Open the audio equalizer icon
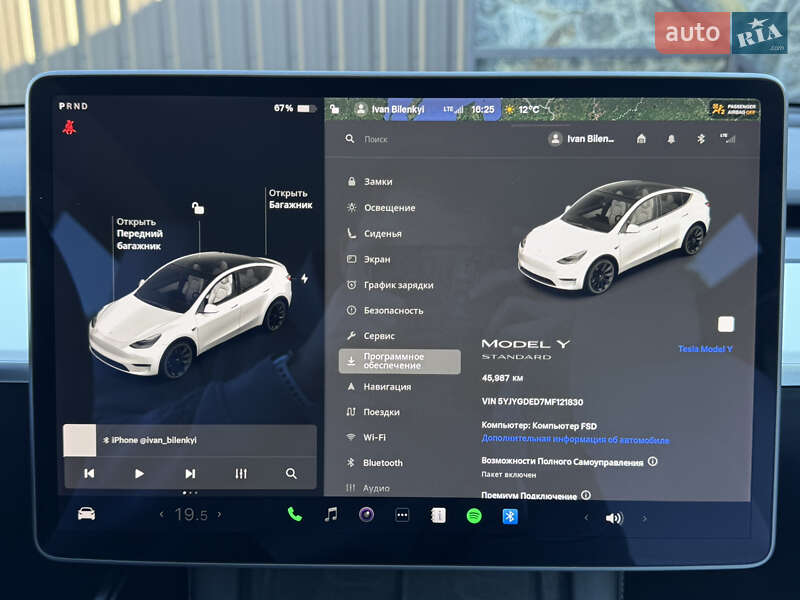 (x=241, y=473)
